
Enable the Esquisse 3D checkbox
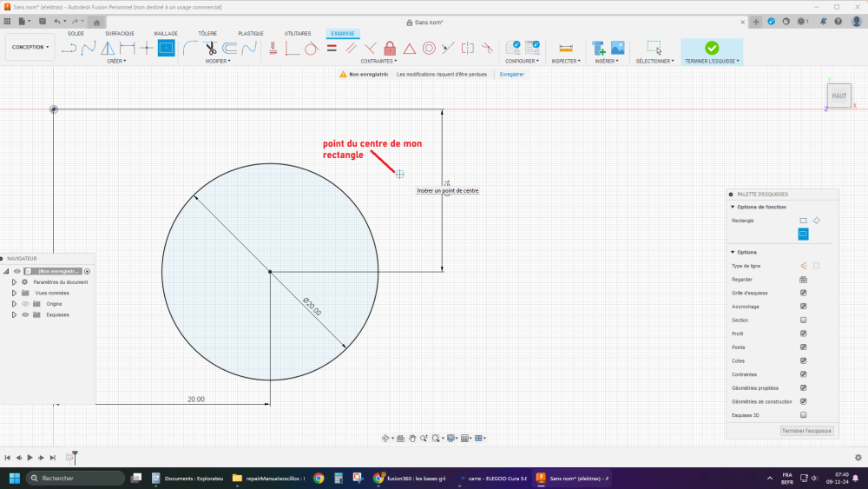coord(803,415)
